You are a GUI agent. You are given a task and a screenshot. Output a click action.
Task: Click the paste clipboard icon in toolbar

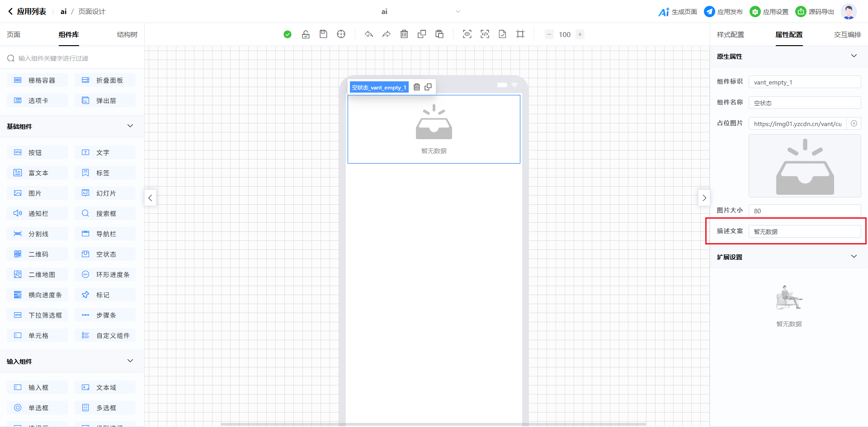click(439, 34)
